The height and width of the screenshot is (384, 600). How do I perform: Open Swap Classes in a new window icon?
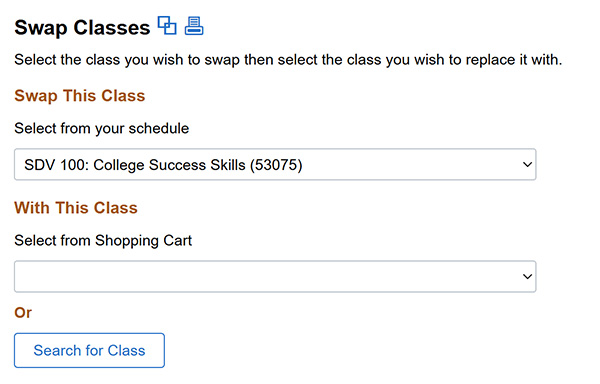pos(167,26)
